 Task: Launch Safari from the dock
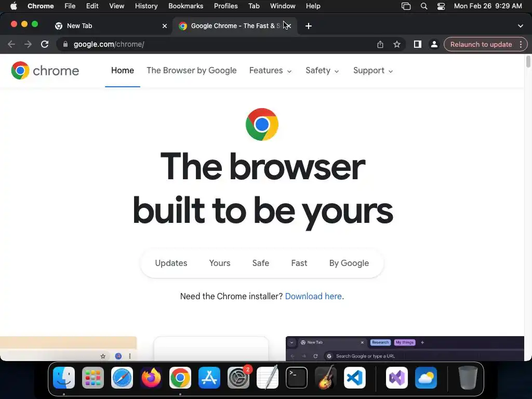click(x=122, y=378)
